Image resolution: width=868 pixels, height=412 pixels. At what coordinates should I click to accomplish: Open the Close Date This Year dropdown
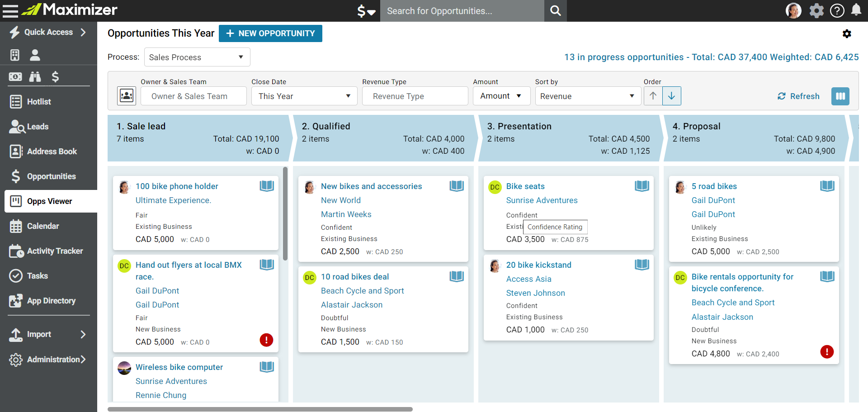point(304,96)
